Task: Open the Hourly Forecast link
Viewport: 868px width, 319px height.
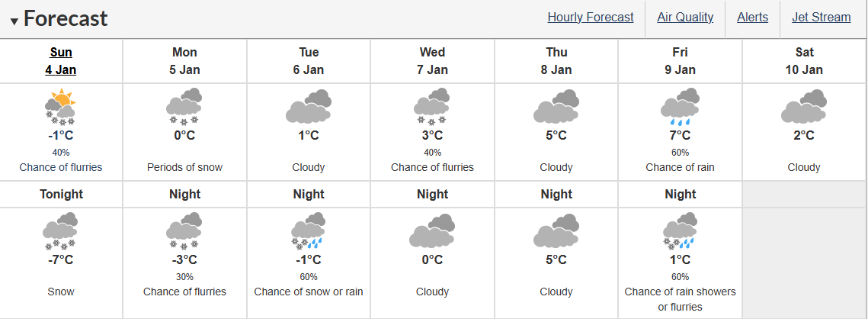Action: 591,18
